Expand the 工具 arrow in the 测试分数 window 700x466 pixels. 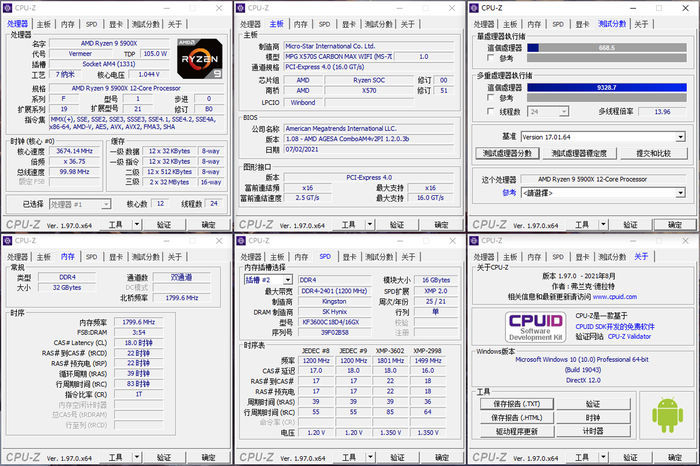point(603,225)
